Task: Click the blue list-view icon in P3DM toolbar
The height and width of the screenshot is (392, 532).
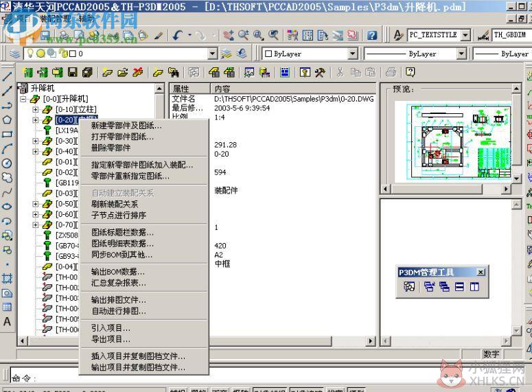Action: point(285,72)
